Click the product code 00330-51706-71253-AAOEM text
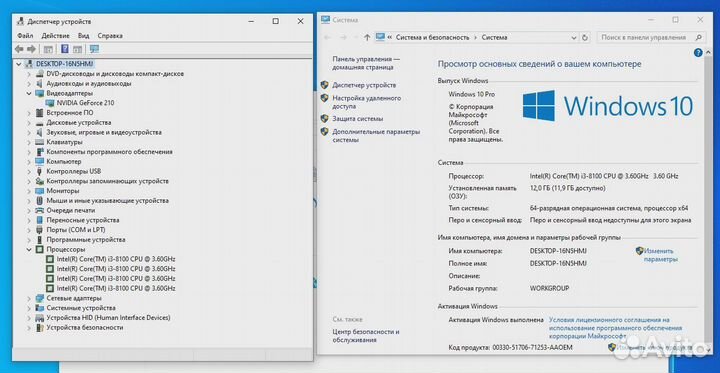The height and width of the screenshot is (373, 720). click(x=532, y=348)
